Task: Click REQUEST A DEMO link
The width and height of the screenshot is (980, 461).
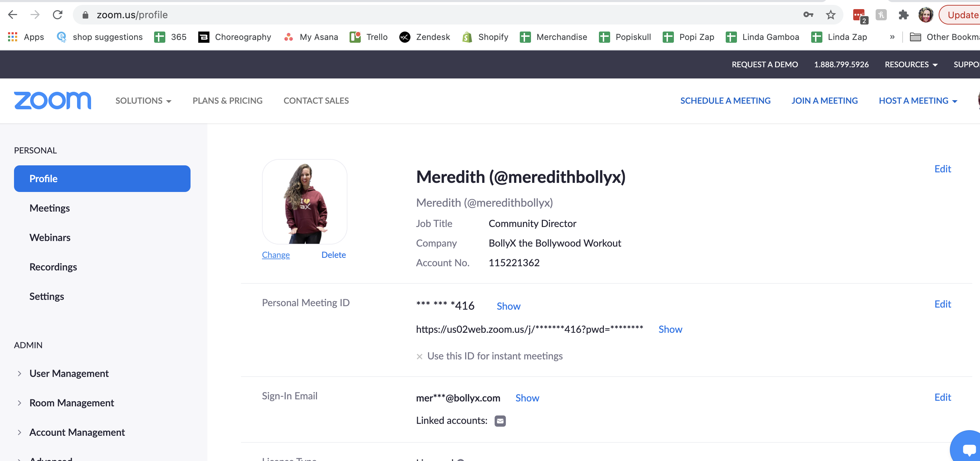Action: click(x=765, y=64)
